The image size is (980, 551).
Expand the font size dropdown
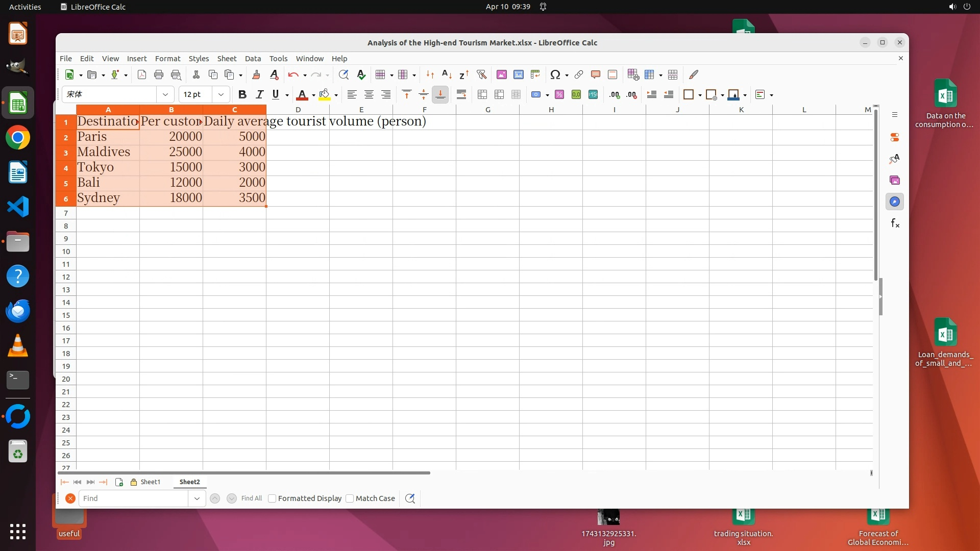220,94
